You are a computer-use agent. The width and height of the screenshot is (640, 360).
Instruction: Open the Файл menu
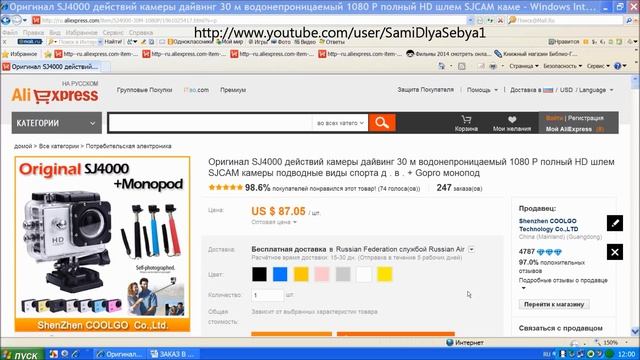click(10, 32)
